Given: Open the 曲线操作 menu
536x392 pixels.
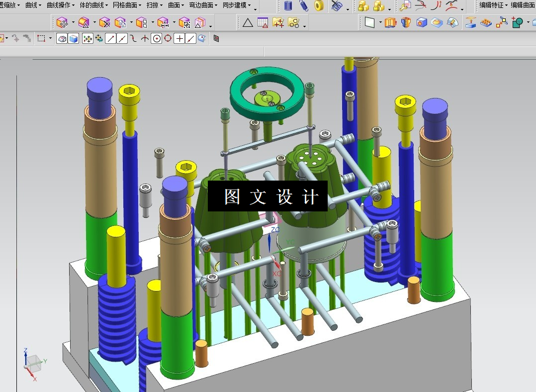Looking at the screenshot, I should click(x=61, y=5).
